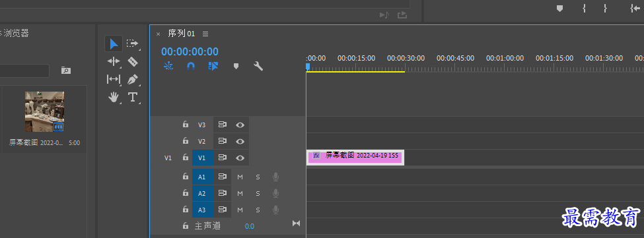The height and width of the screenshot is (238, 644).
Task: Click Go to In button in monitor
Action: point(635,8)
